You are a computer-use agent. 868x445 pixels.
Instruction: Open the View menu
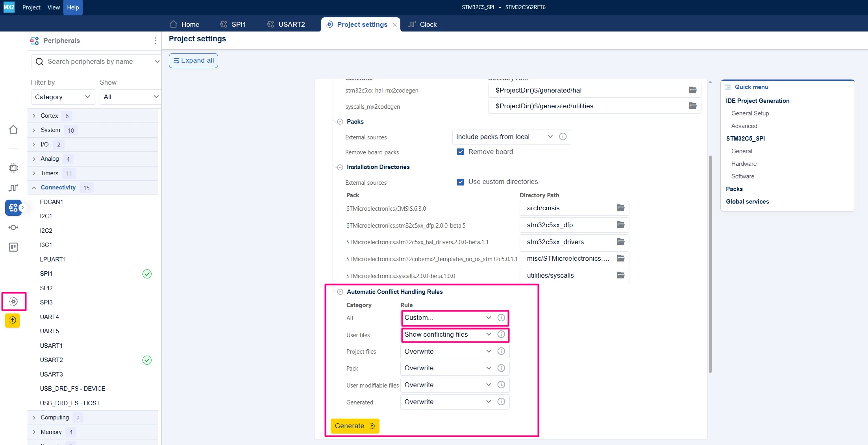(x=54, y=7)
